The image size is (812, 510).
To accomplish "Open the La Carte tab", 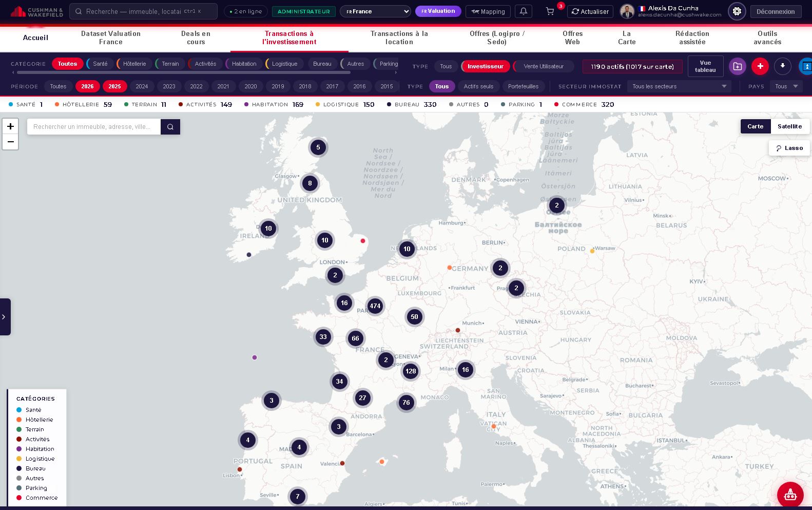I will pos(627,37).
